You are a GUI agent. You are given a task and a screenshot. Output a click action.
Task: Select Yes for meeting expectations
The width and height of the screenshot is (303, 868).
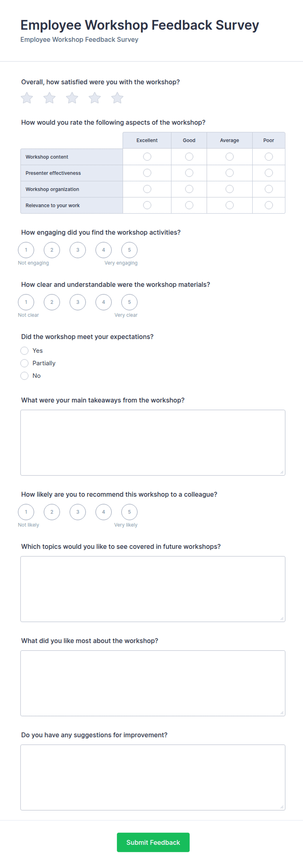point(24,351)
